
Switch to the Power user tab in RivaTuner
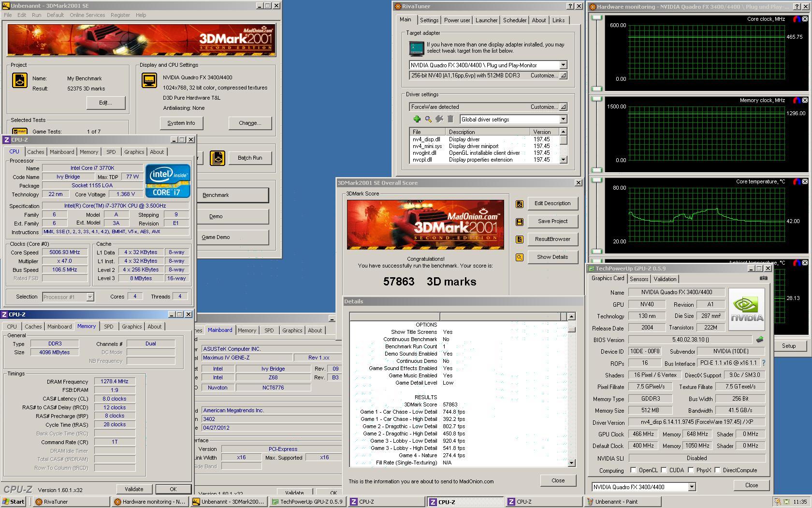tap(457, 20)
